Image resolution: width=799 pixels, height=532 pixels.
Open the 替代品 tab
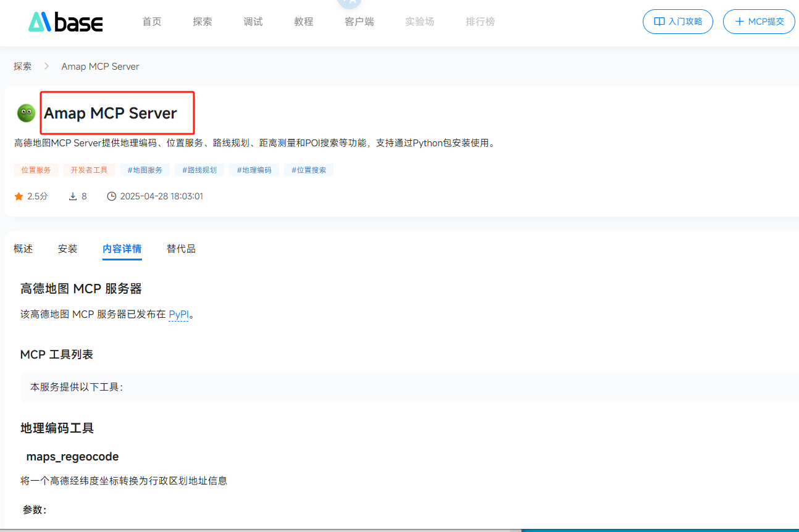pyautogui.click(x=181, y=249)
